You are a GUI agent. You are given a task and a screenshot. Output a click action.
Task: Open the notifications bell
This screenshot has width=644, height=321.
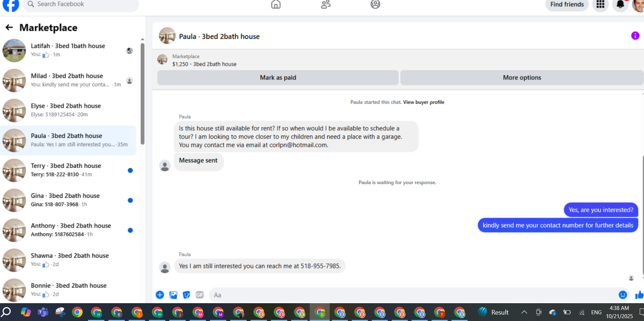[x=620, y=5]
